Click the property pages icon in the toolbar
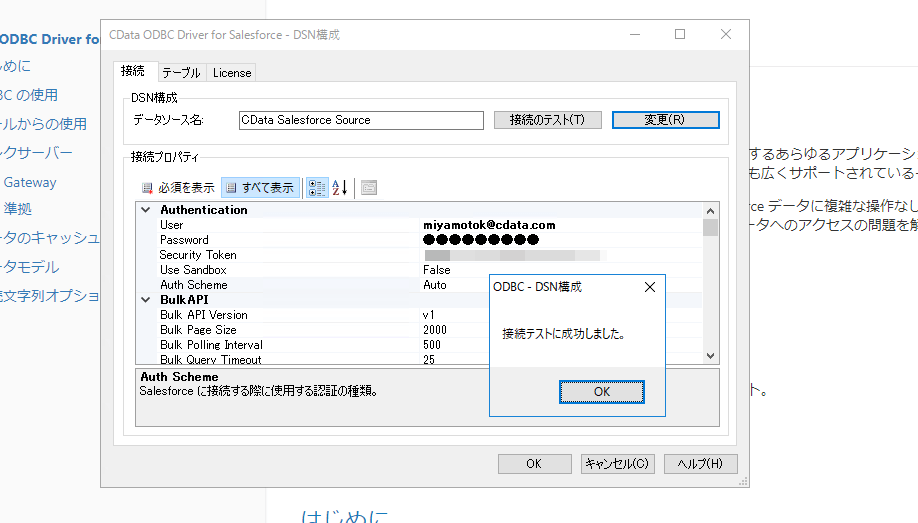918x523 pixels. [369, 188]
